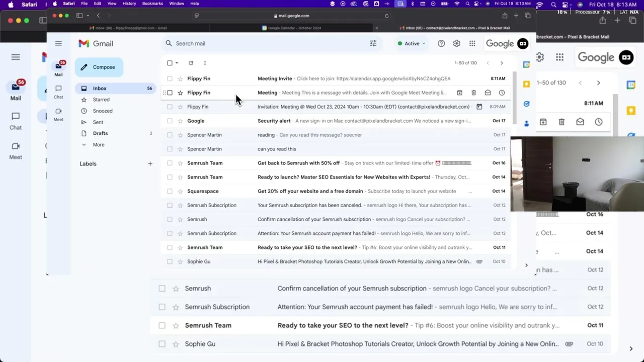Open Gmail main menu hamburger in front window
Image resolution: width=644 pixels, height=362 pixels.
pos(58,44)
